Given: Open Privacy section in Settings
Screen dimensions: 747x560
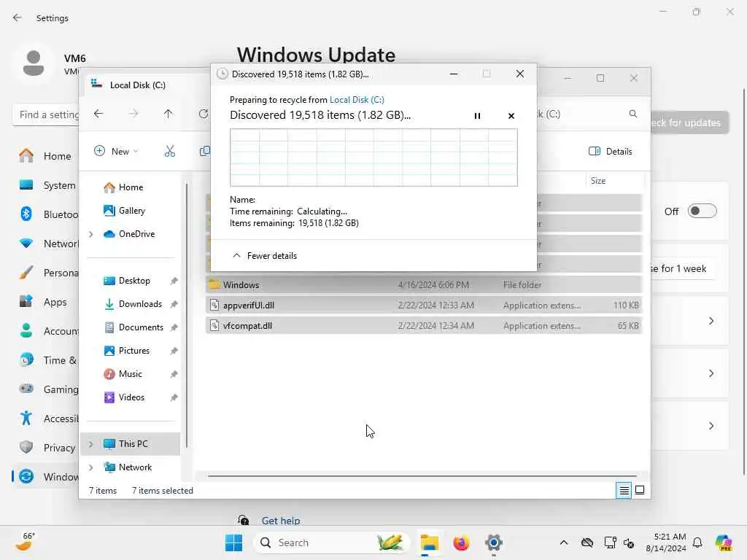Looking at the screenshot, I should (47, 448).
